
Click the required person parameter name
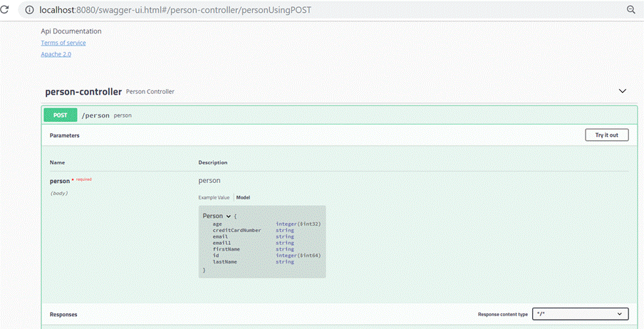(60, 181)
